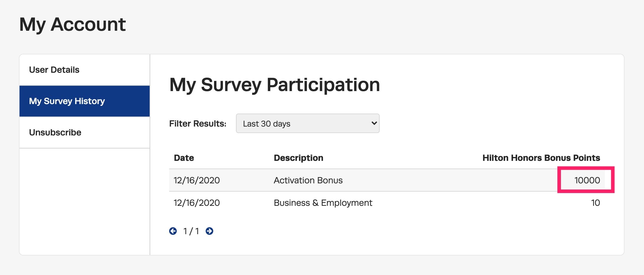The width and height of the screenshot is (644, 275).
Task: Click the My Survey Participation heading
Action: click(x=274, y=85)
